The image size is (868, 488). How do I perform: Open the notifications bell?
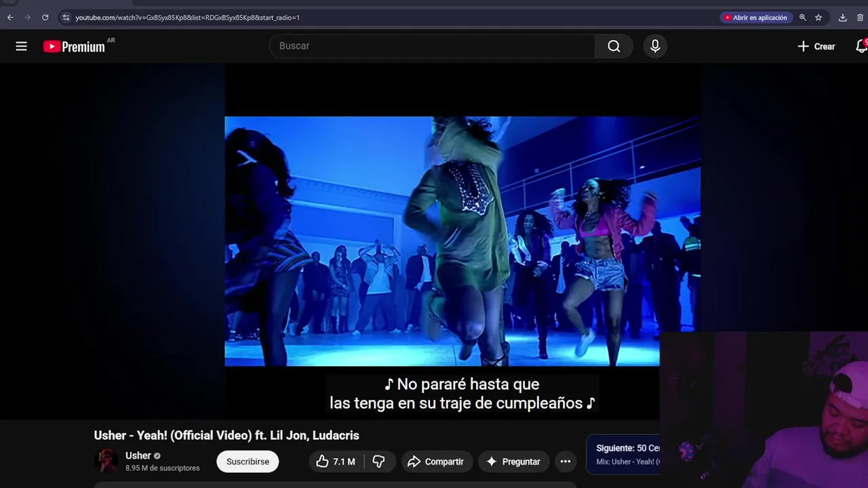pos(861,46)
